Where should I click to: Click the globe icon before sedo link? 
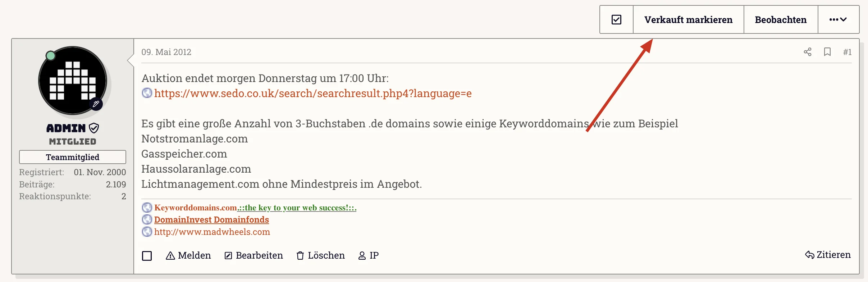(x=147, y=93)
